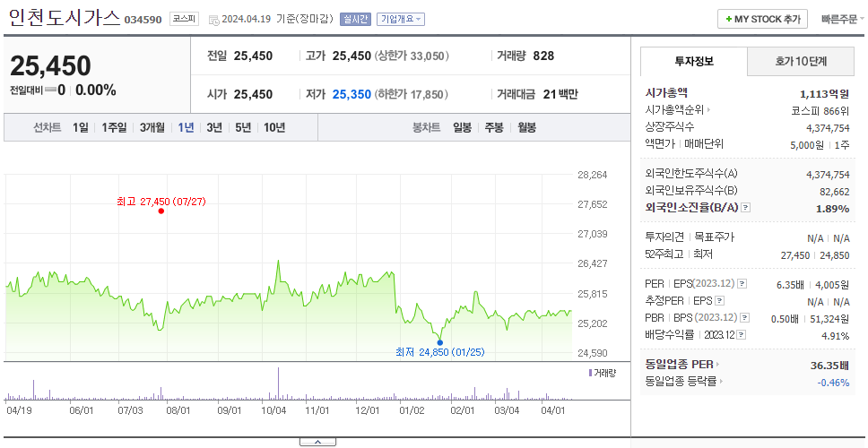Show the 월봉 candle chart

coord(527,128)
